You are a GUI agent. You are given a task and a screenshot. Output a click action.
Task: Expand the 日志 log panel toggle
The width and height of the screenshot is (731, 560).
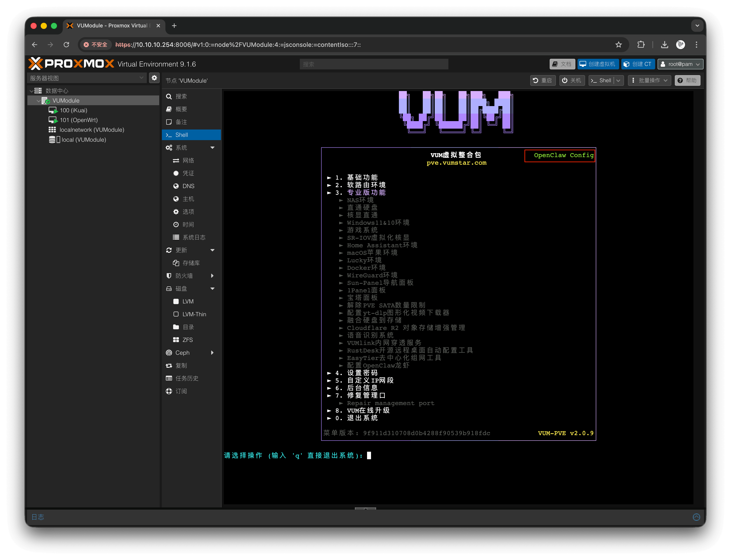coord(696,517)
